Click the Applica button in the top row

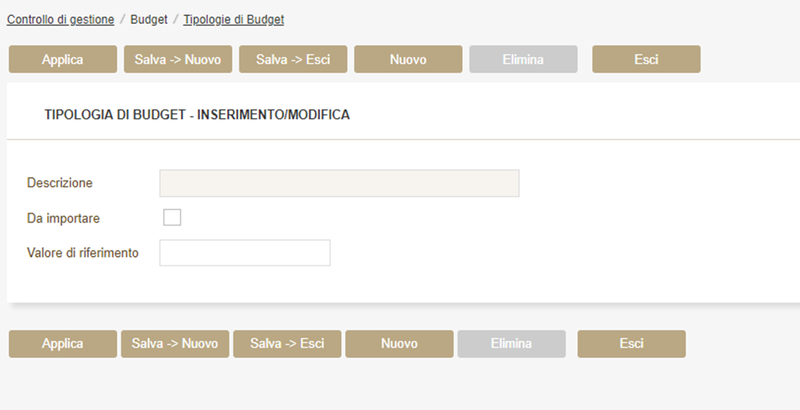click(62, 59)
